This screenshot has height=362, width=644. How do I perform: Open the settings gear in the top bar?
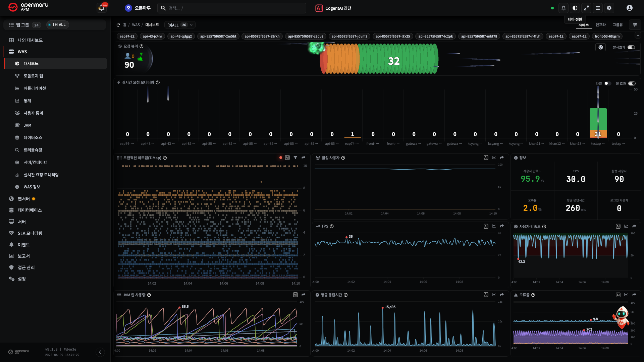[x=609, y=8]
